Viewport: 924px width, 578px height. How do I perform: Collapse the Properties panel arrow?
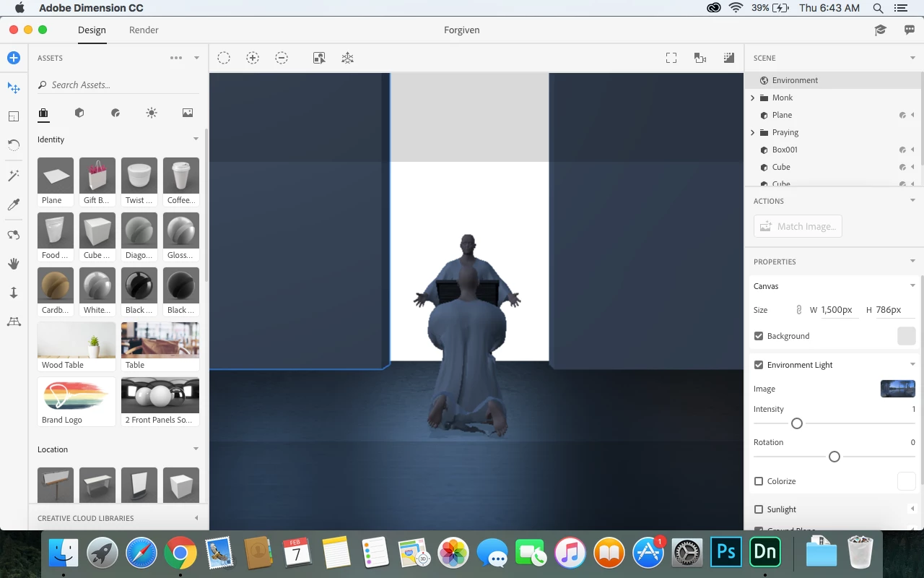tap(912, 262)
